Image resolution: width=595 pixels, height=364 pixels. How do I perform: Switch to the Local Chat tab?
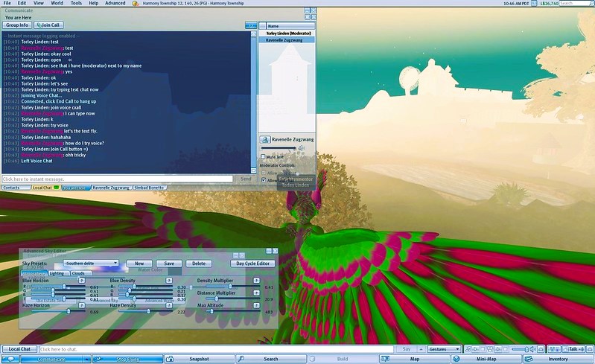click(x=45, y=188)
